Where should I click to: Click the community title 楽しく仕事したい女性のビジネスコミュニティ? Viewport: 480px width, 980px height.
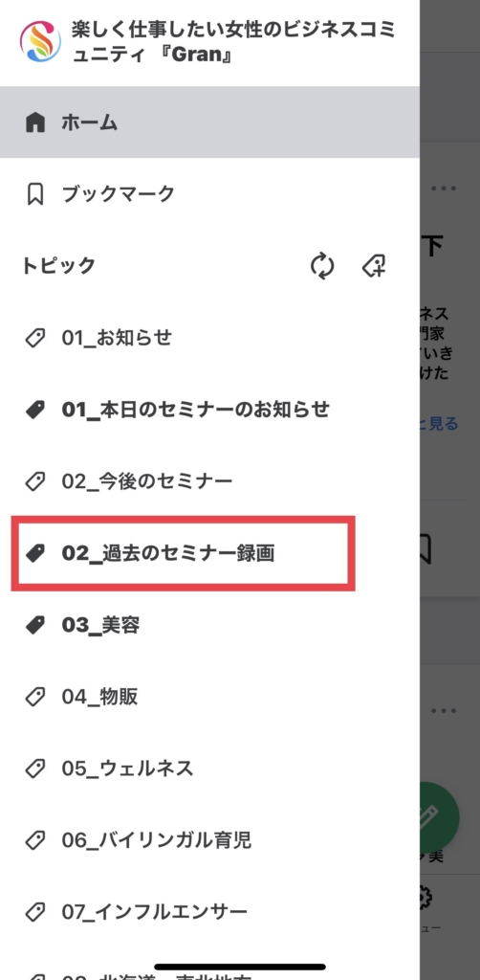(234, 42)
